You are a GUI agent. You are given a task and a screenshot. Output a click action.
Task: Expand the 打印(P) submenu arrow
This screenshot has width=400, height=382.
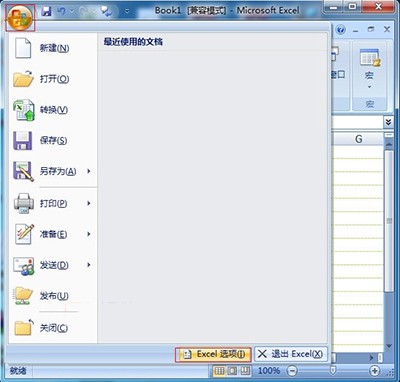(89, 203)
